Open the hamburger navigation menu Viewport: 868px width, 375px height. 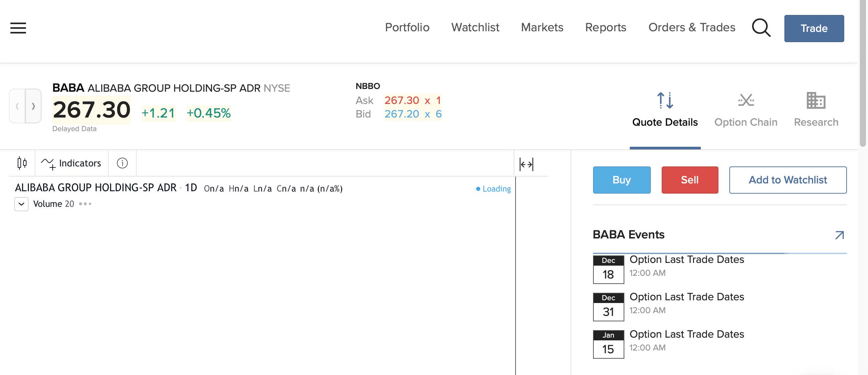18,28
